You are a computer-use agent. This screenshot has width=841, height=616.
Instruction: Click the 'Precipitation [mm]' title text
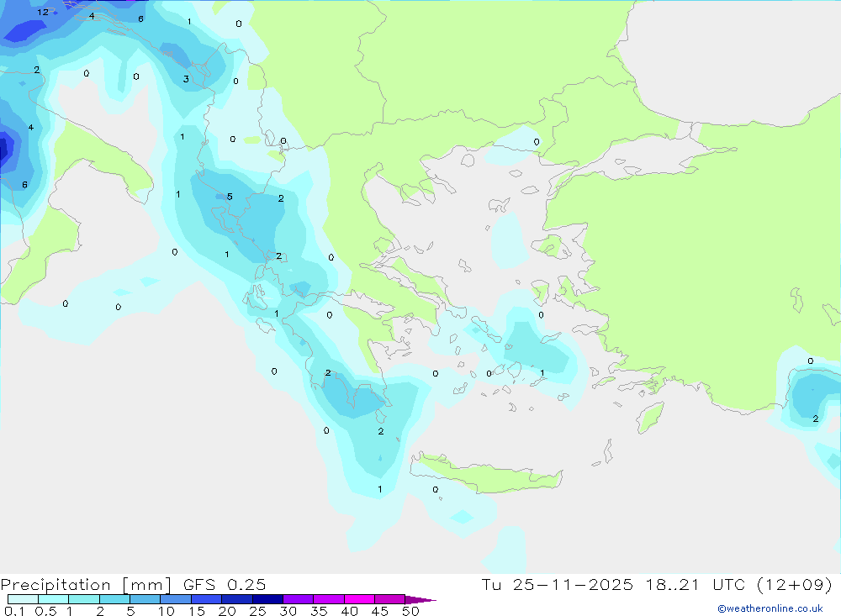tap(86, 585)
